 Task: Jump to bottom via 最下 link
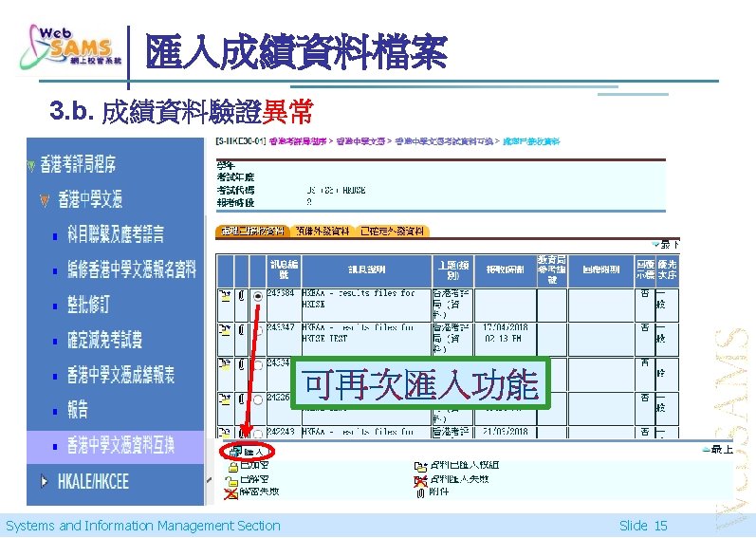tap(666, 245)
